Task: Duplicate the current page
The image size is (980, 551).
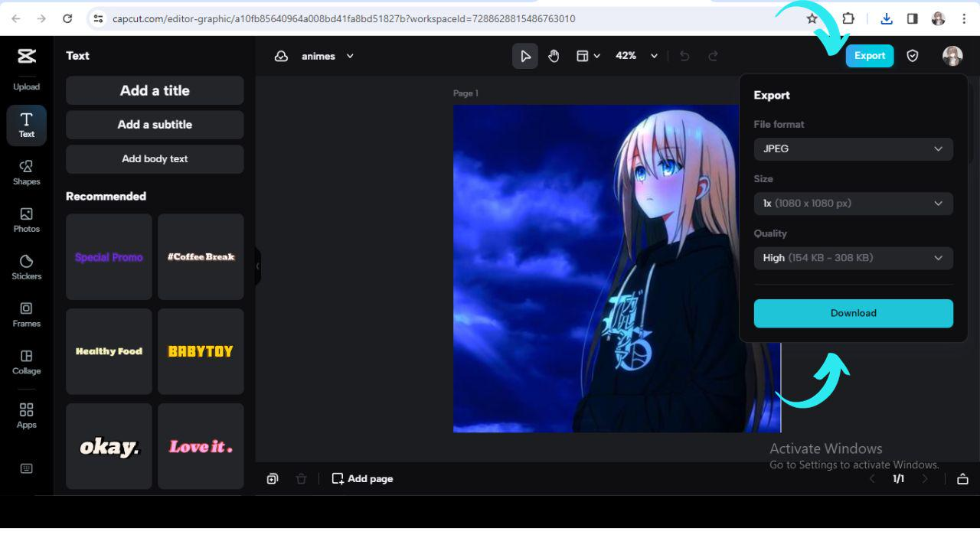Action: click(273, 478)
